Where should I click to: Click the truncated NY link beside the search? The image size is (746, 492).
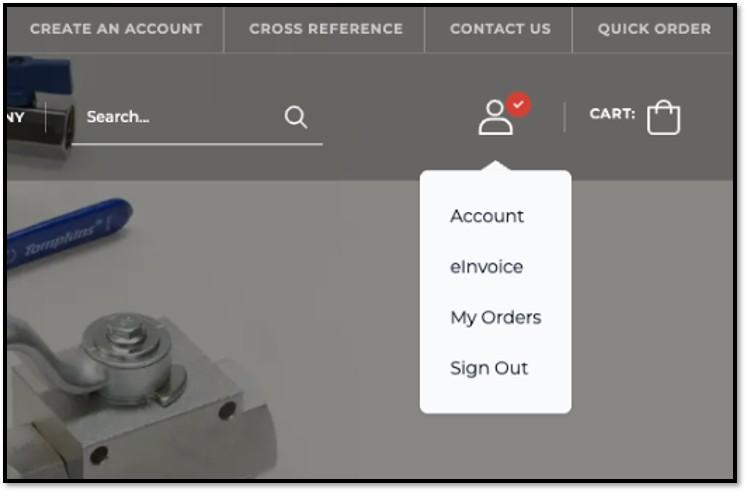pyautogui.click(x=15, y=117)
